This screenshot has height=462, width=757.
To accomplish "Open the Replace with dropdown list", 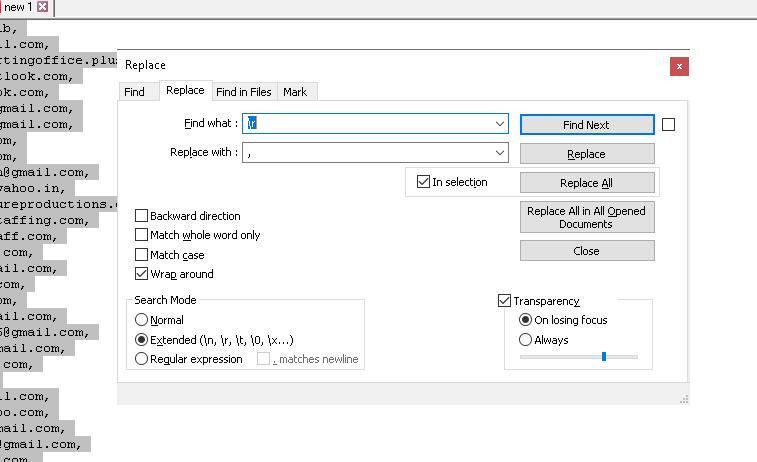I will point(500,153).
